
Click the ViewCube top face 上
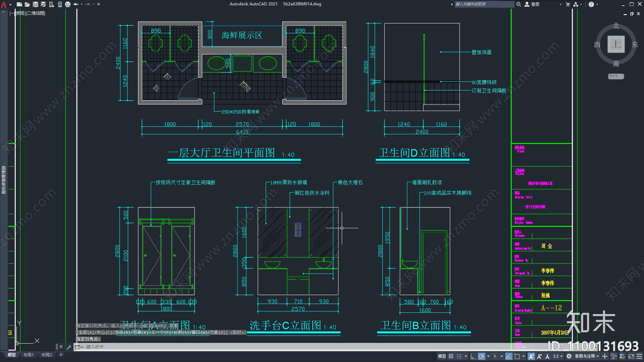[x=616, y=44]
